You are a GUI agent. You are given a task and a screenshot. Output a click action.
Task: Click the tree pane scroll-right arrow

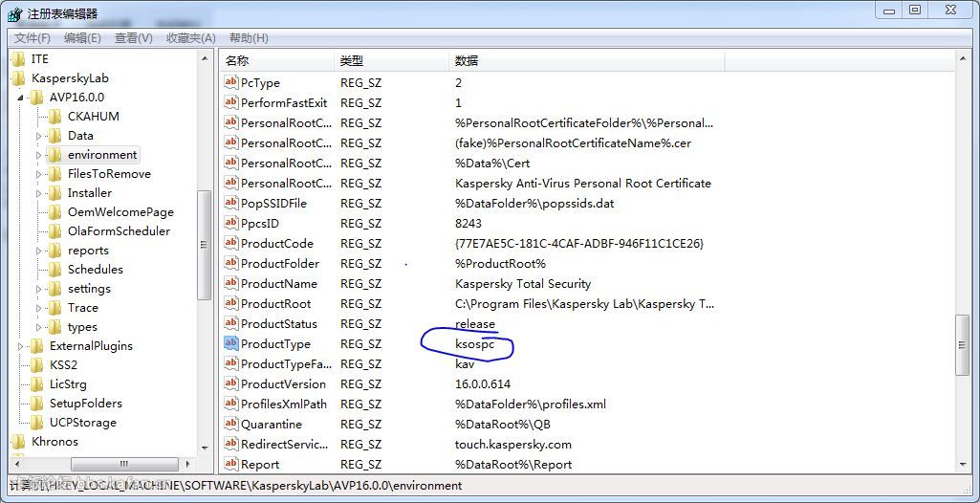click(x=188, y=464)
